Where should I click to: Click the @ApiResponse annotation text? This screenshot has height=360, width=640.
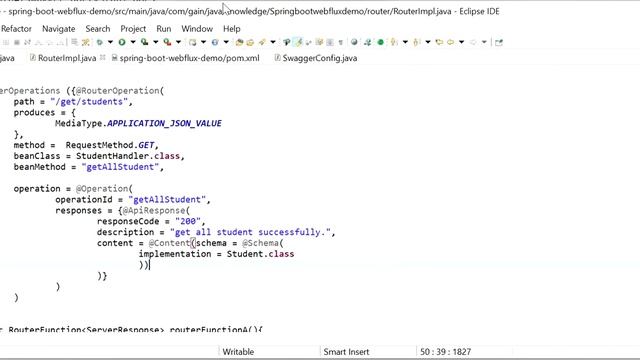point(154,211)
